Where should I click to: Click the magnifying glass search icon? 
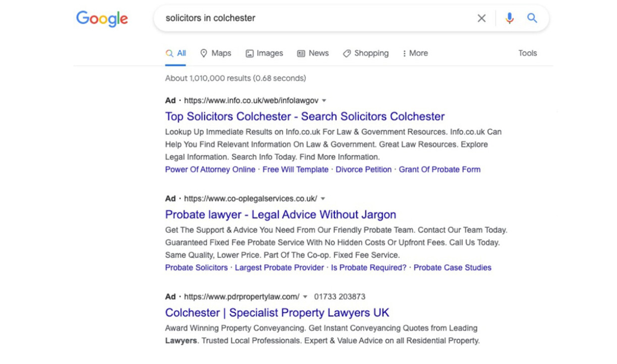pyautogui.click(x=532, y=18)
